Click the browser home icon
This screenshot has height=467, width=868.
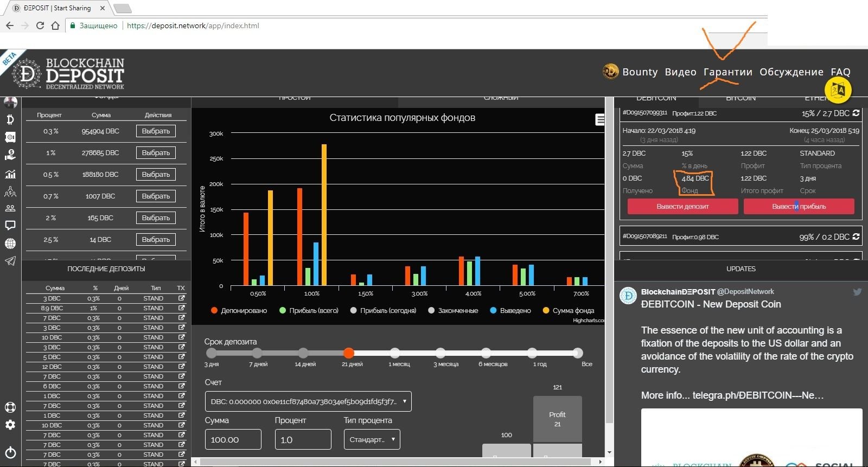tap(55, 25)
